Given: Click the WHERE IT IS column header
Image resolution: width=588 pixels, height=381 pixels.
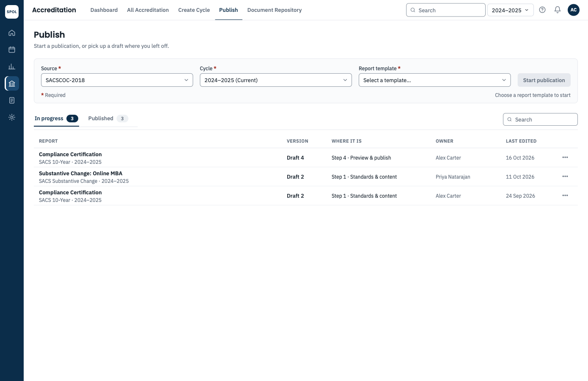Looking at the screenshot, I should pos(346,141).
